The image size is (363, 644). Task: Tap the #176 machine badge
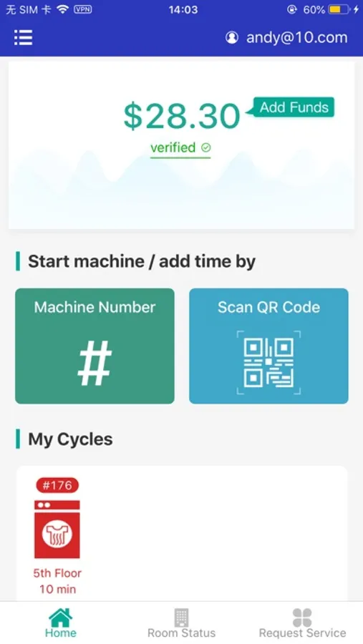pyautogui.click(x=57, y=485)
